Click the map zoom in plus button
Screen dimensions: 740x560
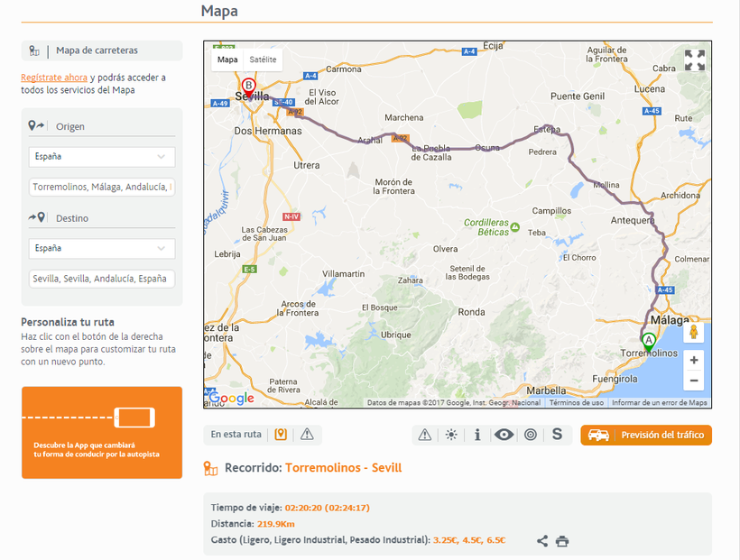693,360
